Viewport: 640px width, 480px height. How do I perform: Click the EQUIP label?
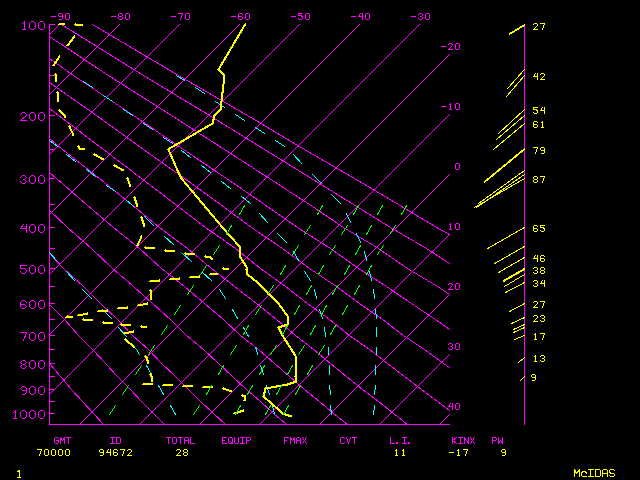tap(236, 440)
